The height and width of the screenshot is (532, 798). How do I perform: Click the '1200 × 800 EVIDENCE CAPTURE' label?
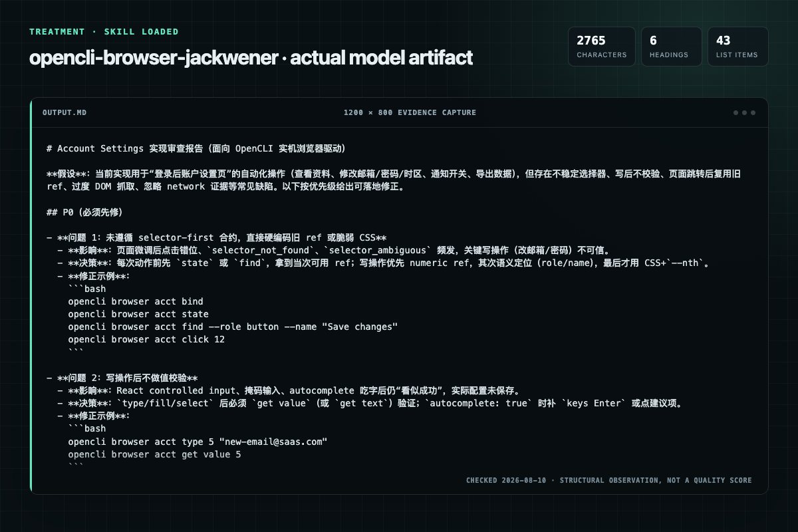[410, 113]
